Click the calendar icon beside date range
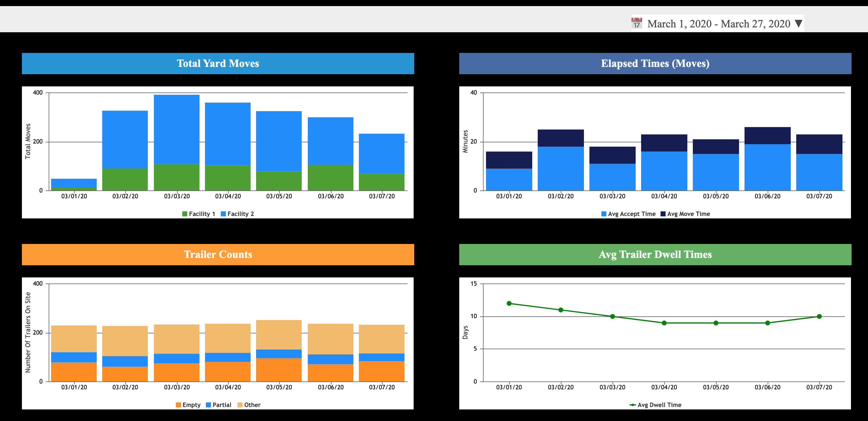Viewport: 868px width, 421px height. (x=637, y=23)
